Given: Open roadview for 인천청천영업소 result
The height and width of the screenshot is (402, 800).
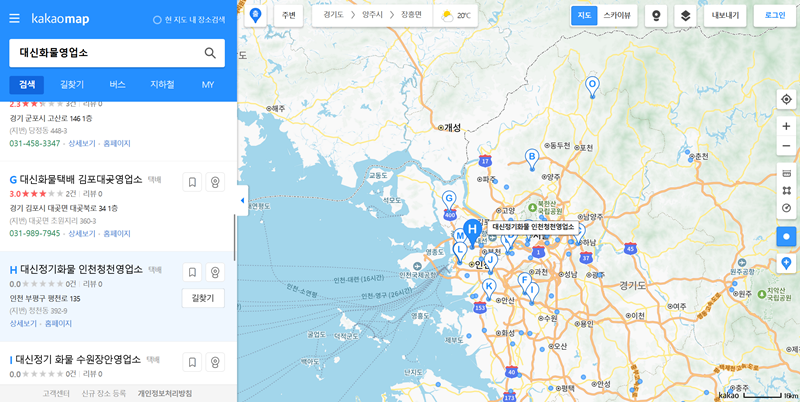Looking at the screenshot, I should pos(215,272).
